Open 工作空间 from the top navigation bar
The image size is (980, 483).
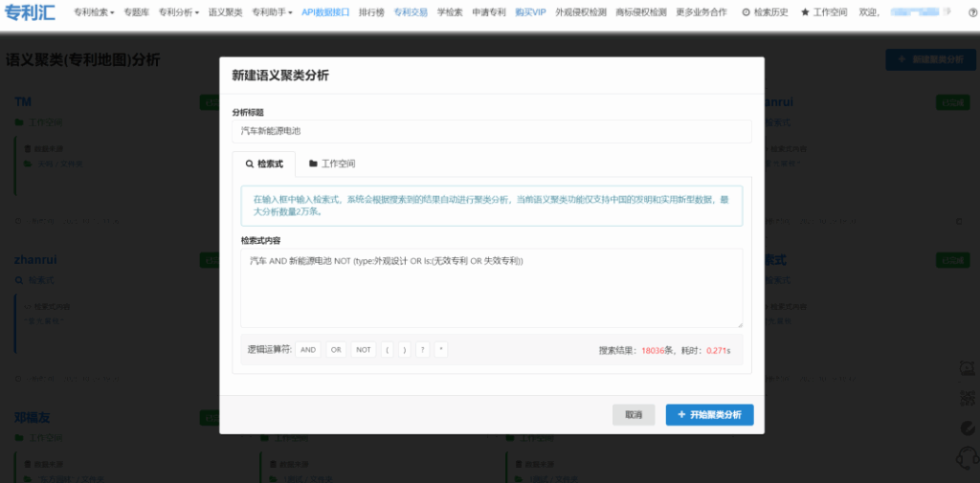824,12
